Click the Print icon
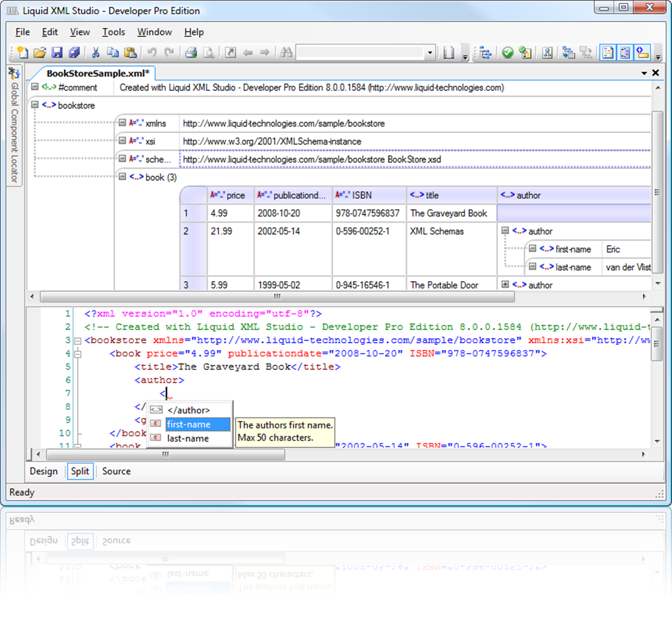 coord(191,52)
